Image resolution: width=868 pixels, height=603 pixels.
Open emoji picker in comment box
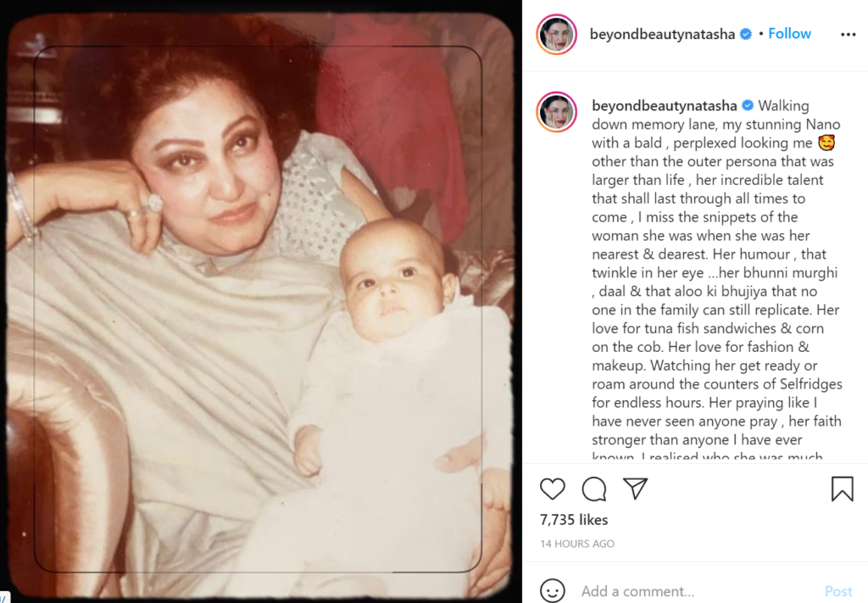click(553, 590)
